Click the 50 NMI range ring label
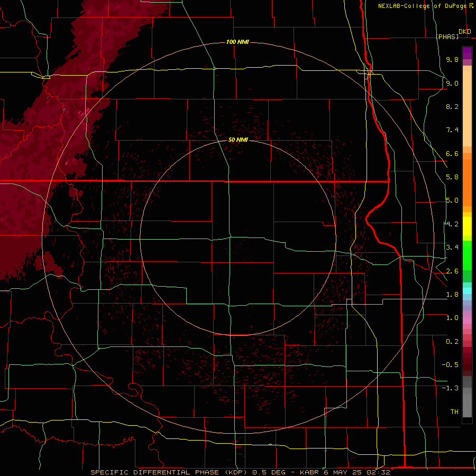Viewport: 476px width, 476px height. 238,140
